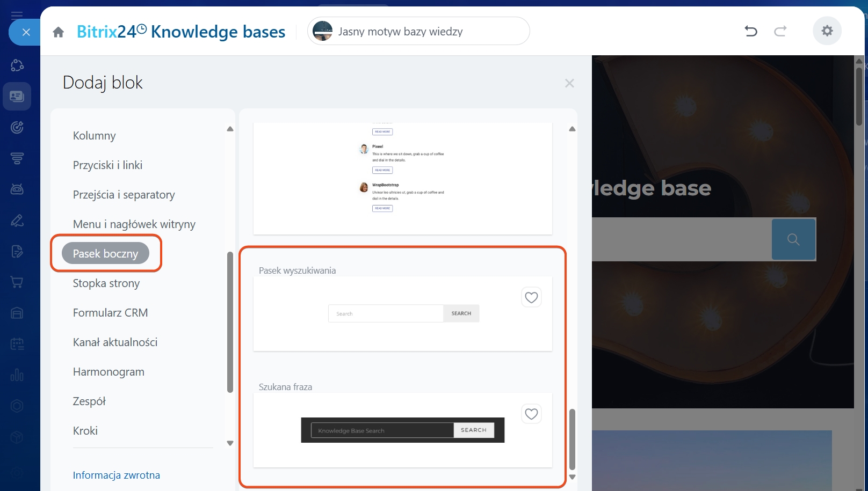Select the Harmonogram category
The height and width of the screenshot is (491, 868).
point(108,372)
